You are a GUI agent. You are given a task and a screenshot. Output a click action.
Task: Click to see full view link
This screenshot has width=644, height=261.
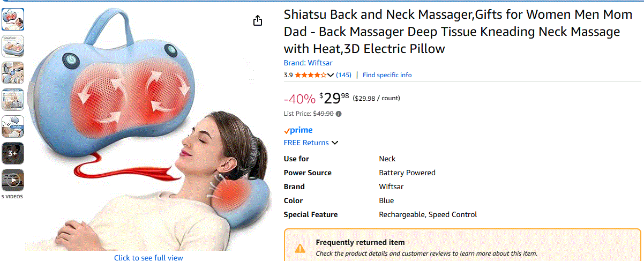(148, 258)
